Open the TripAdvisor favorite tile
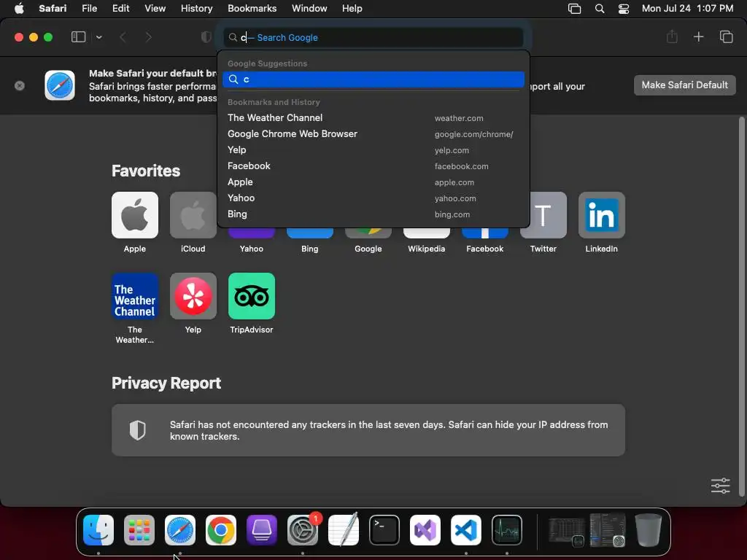This screenshot has width=747, height=560. 252,296
